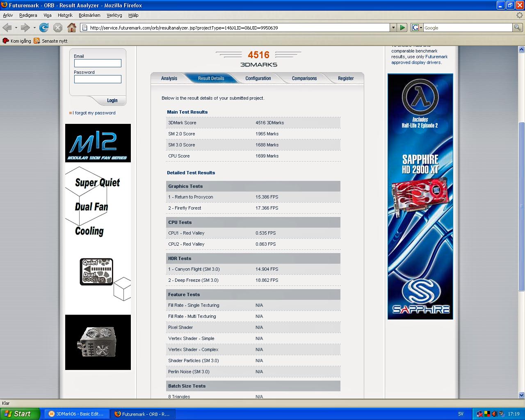
Task: Click the Login button
Action: [112, 100]
